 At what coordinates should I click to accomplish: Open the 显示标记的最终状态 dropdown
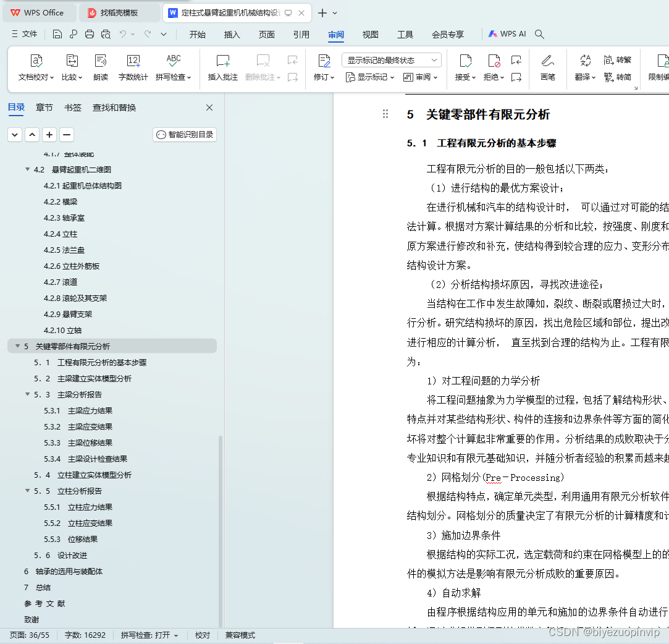(391, 60)
